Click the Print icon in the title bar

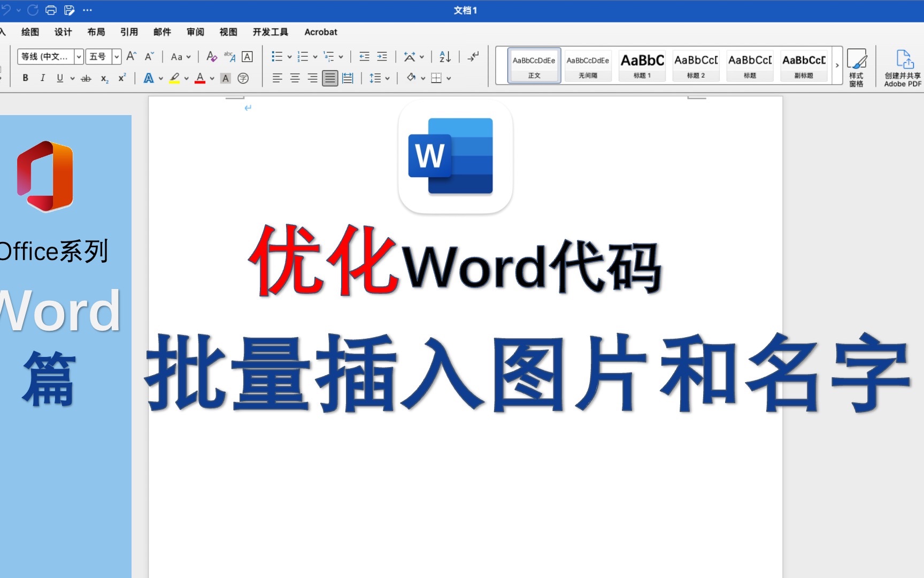coord(51,10)
